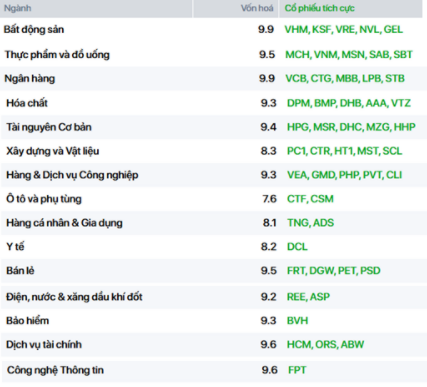Click the BVH stock ticker
Viewport: 427px width, 387px height.
coord(298,321)
